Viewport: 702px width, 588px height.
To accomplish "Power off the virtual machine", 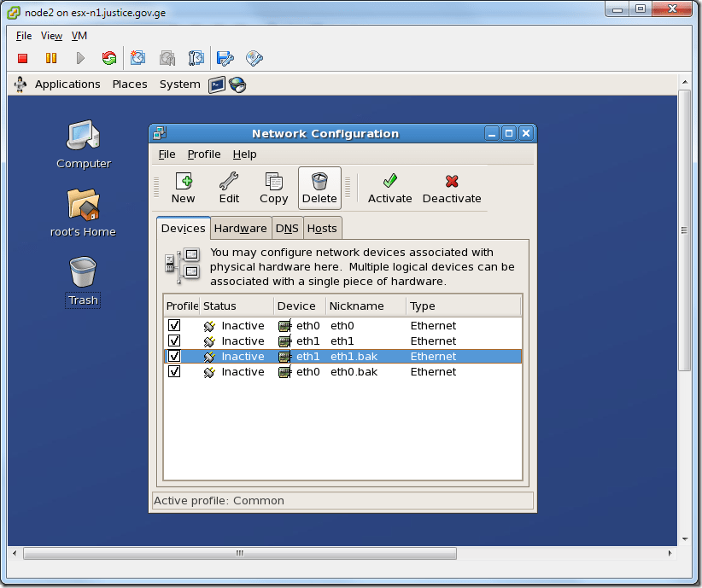I will (x=23, y=57).
